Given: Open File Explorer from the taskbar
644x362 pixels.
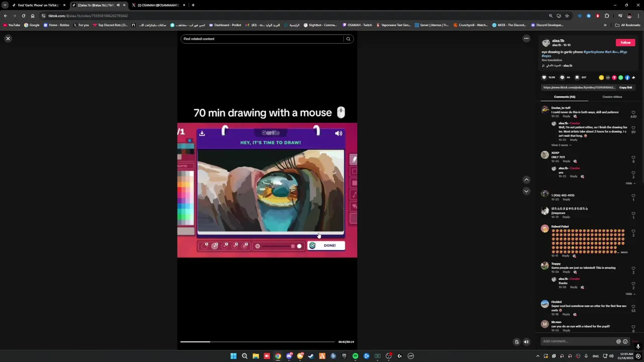Looking at the screenshot, I should point(256,356).
